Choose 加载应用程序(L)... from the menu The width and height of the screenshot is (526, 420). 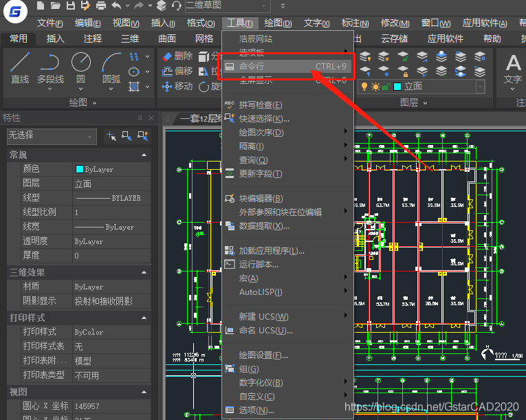point(287,251)
